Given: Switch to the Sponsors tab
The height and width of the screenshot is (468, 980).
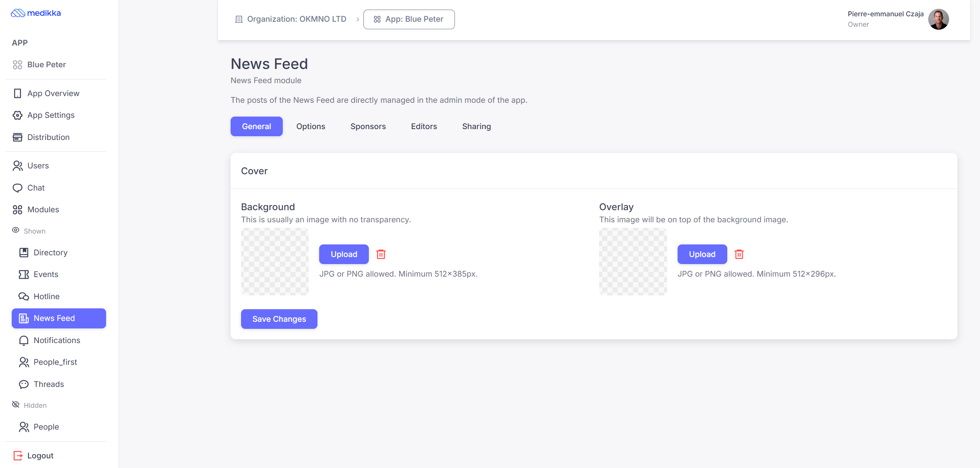Looking at the screenshot, I should tap(368, 126).
